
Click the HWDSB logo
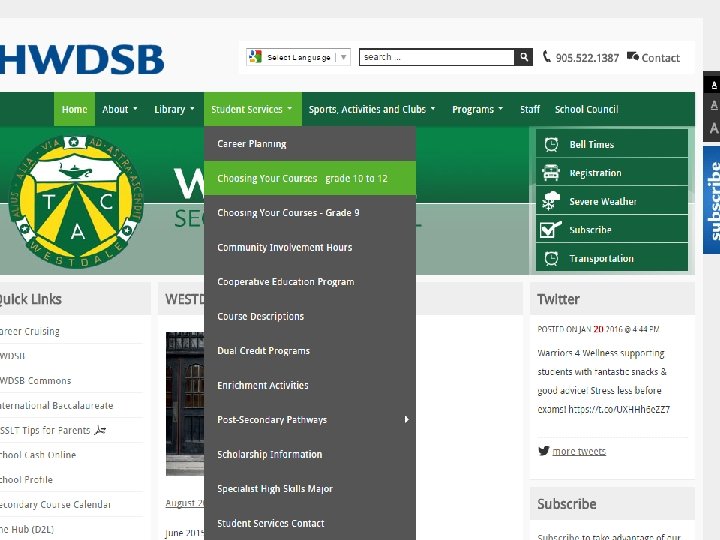[82, 60]
